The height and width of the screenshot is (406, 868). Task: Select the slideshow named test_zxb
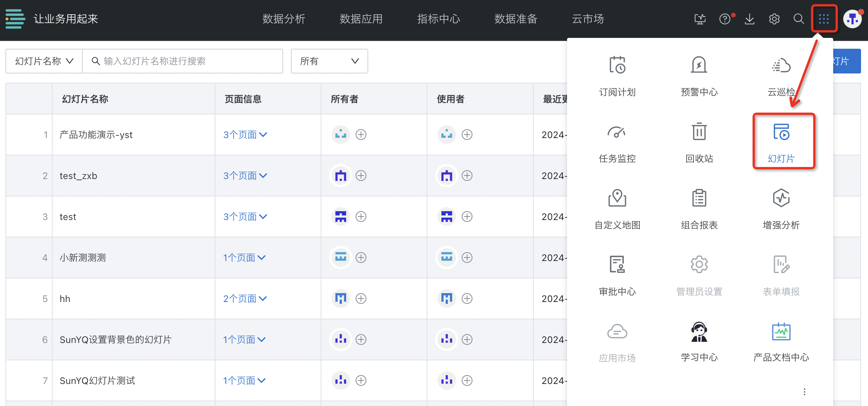[x=78, y=176]
